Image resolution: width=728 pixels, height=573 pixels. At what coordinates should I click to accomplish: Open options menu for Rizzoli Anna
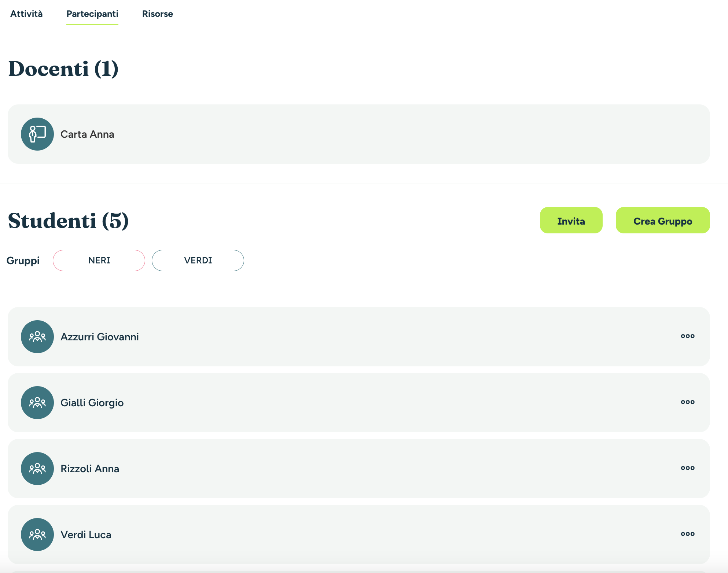(x=688, y=468)
